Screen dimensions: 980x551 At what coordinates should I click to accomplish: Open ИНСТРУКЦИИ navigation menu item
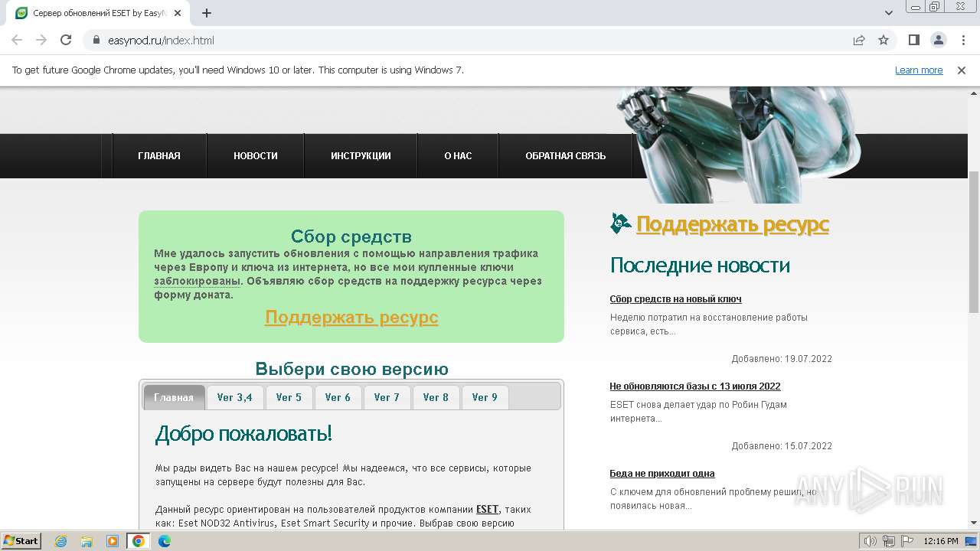click(361, 156)
